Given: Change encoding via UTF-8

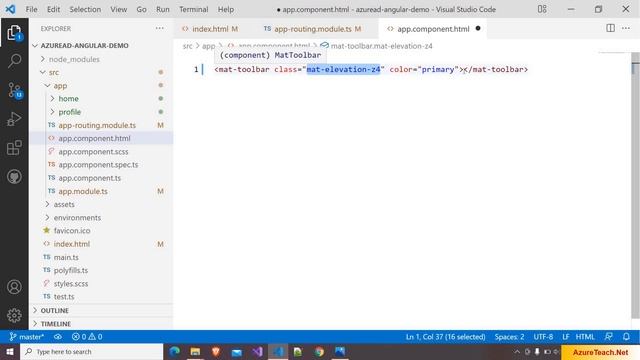Looking at the screenshot, I should click(x=543, y=337).
